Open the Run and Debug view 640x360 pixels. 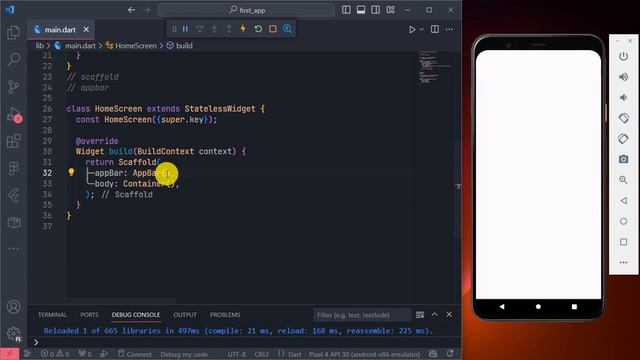coord(14,115)
